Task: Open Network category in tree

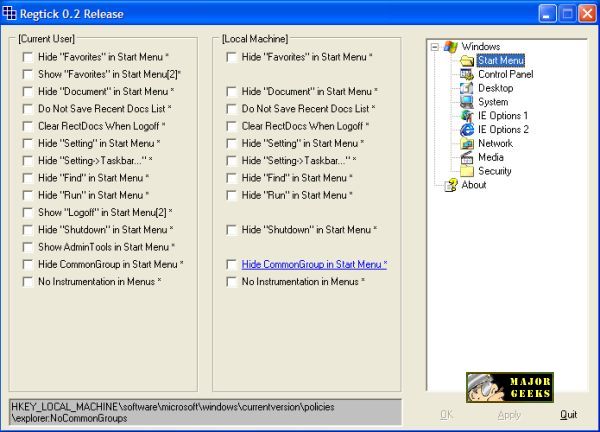Action: 495,143
